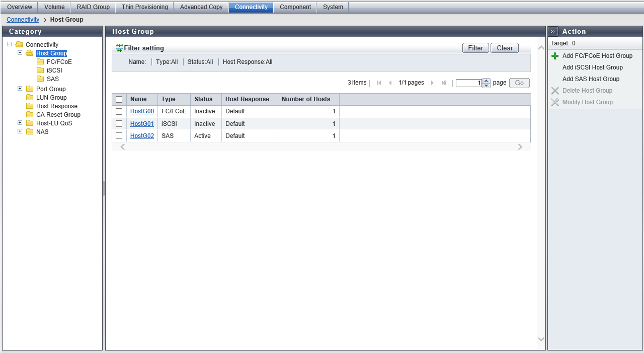The width and height of the screenshot is (644, 353).
Task: Switch to the RAID Group tab
Action: (93, 7)
